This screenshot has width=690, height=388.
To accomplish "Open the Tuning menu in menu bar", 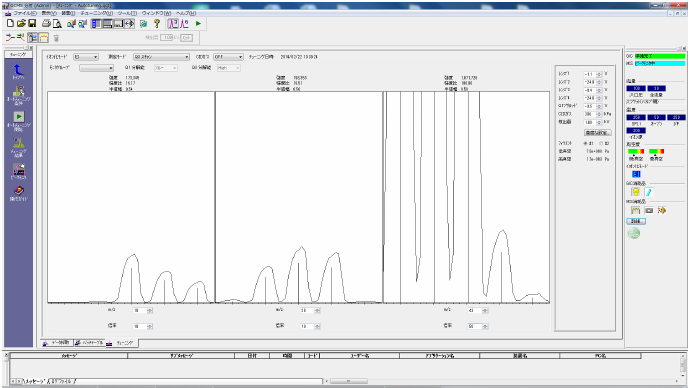I will (x=96, y=13).
